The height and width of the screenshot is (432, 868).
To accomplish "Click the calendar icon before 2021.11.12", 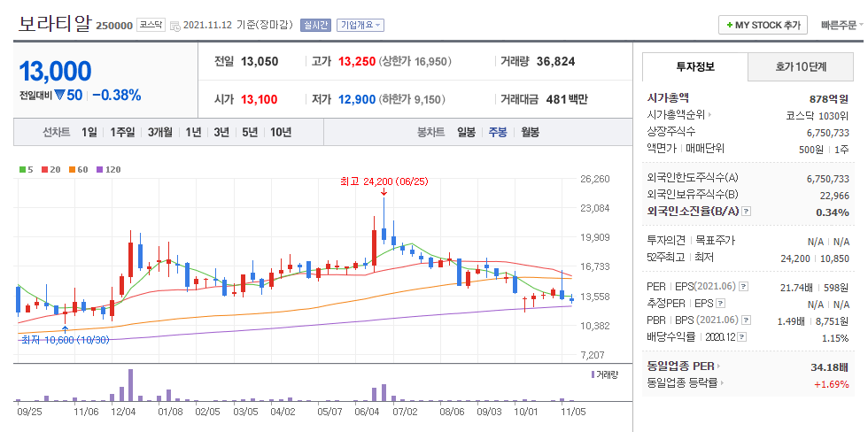I will click(175, 26).
